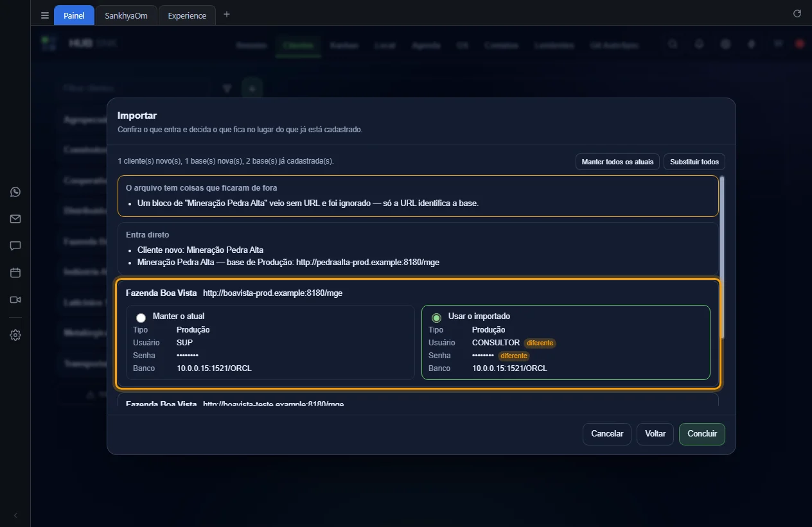812x527 pixels.
Task: Open the mail icon in the sidebar
Action: (15, 219)
